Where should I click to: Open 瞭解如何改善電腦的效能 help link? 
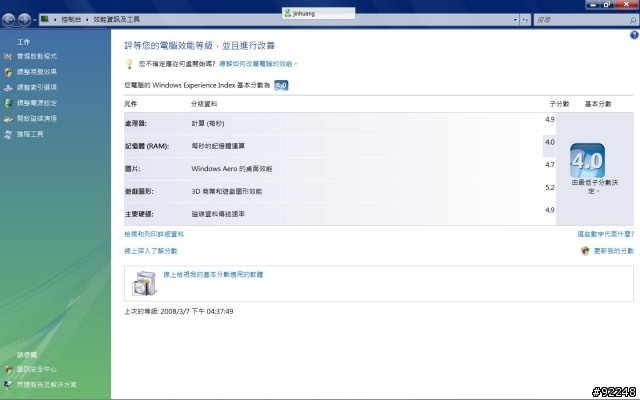[258, 64]
